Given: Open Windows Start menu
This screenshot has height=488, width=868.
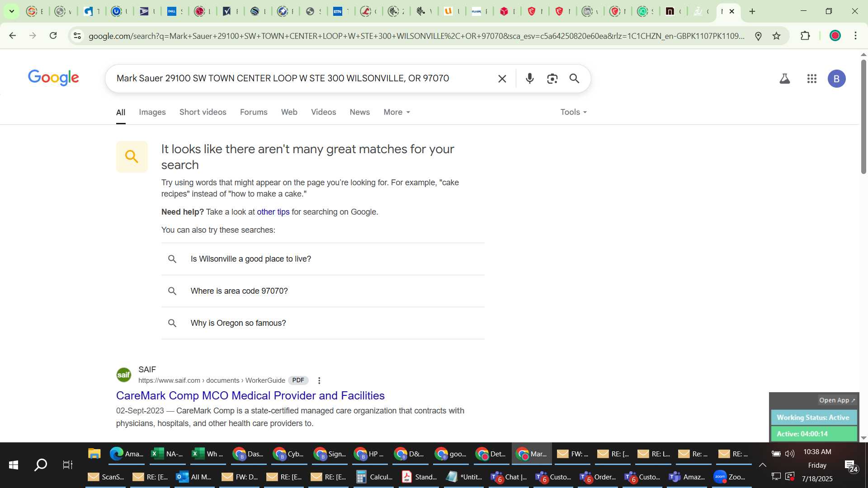Looking at the screenshot, I should coord(14,465).
